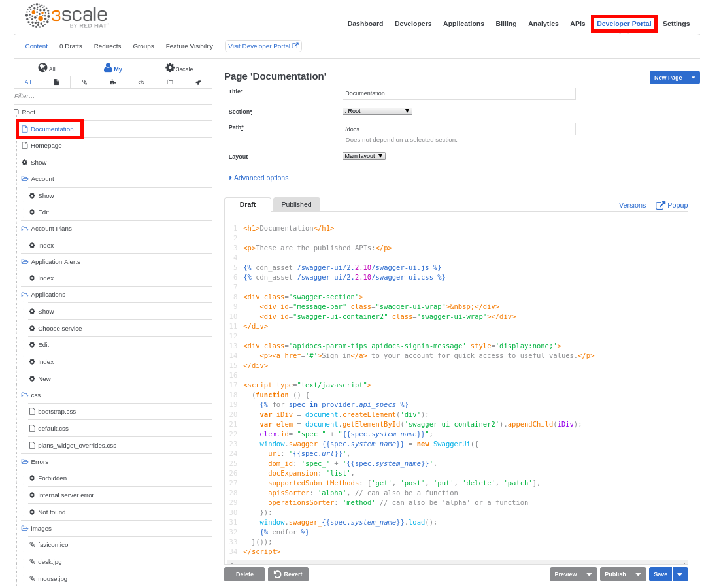Select the pages filter icon
Screen dimensions: 702x588
click(x=56, y=82)
